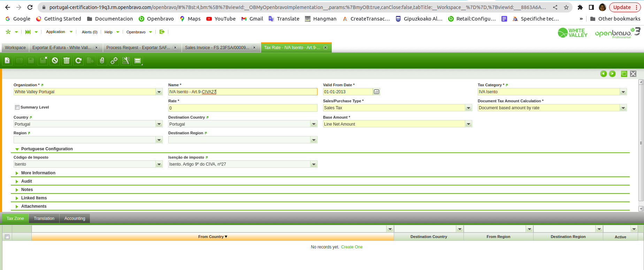Click the Create One link

point(352,247)
